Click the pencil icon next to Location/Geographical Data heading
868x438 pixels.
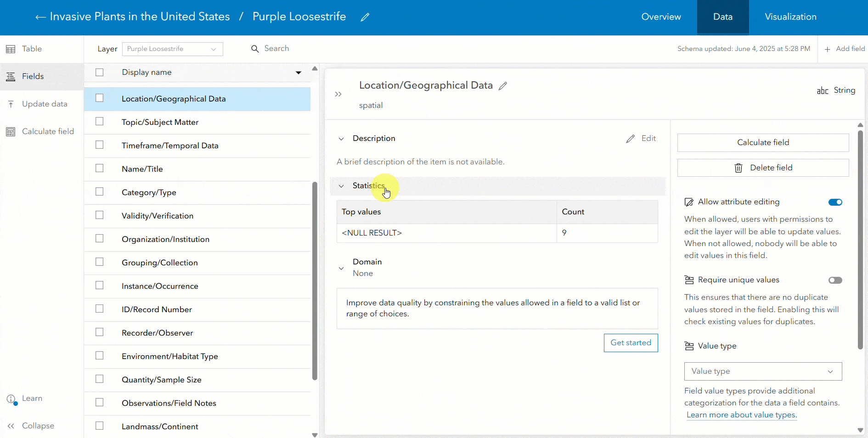503,86
